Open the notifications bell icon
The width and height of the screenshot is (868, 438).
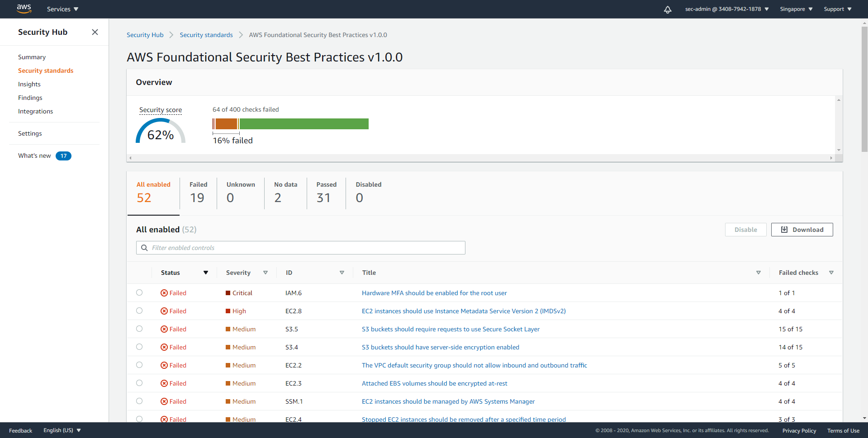668,9
